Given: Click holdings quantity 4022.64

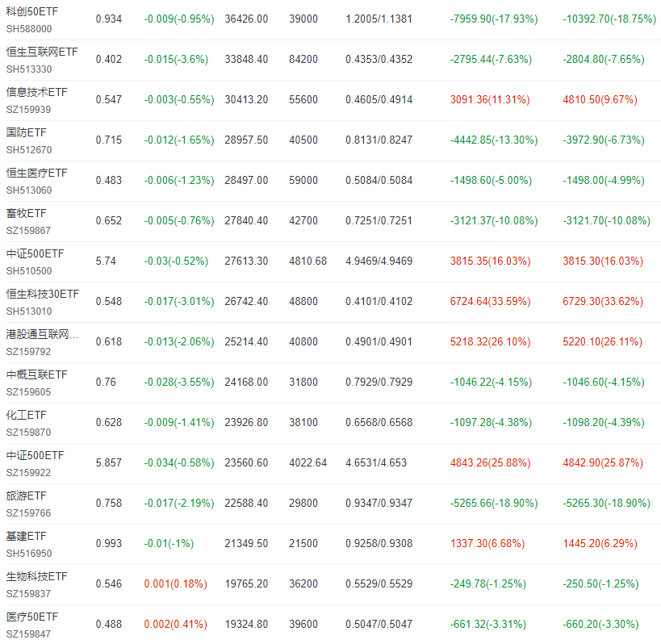Looking at the screenshot, I should (307, 462).
